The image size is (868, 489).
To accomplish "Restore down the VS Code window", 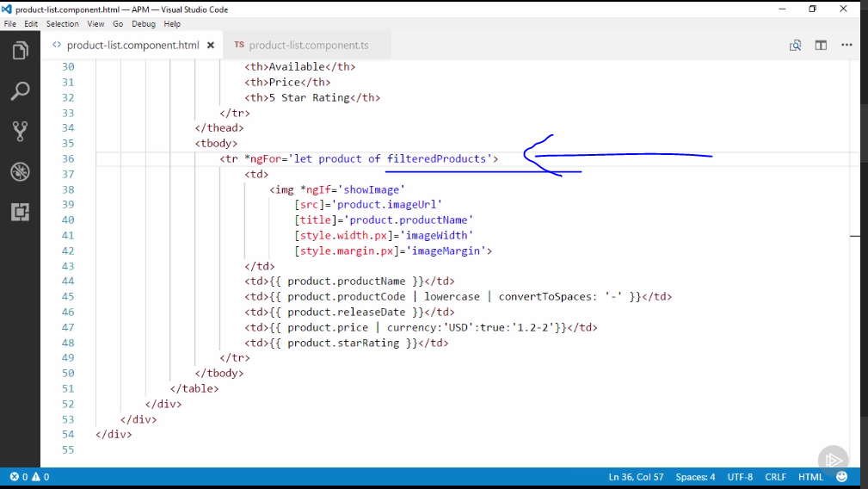I will coord(813,9).
